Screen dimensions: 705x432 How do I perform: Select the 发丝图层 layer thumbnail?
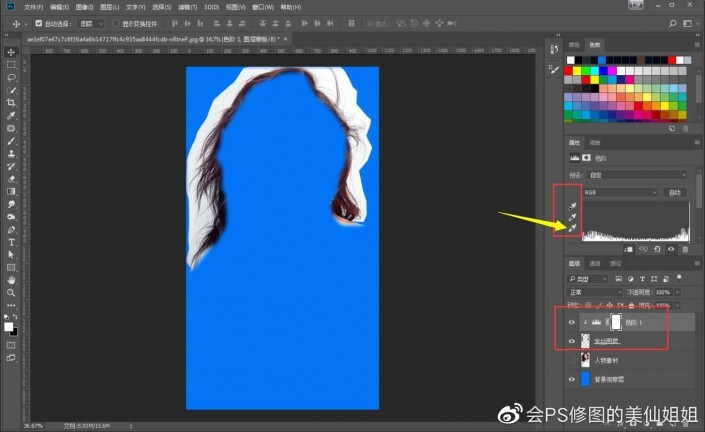click(586, 341)
